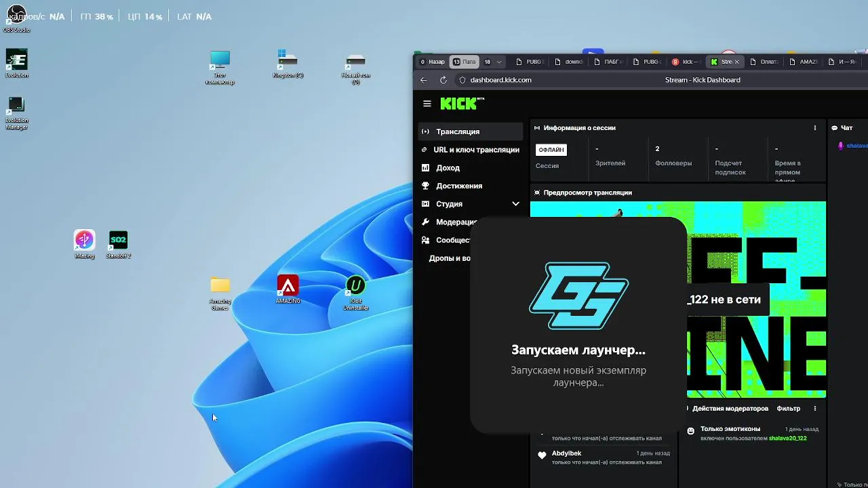Open the Модерация sidebar item
The height and width of the screenshot is (488, 868).
449,222
